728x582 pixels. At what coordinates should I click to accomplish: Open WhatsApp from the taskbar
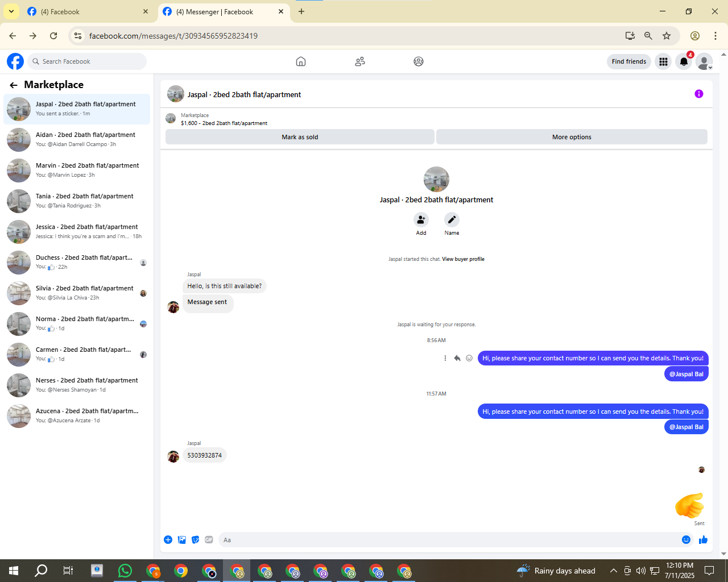pyautogui.click(x=125, y=571)
